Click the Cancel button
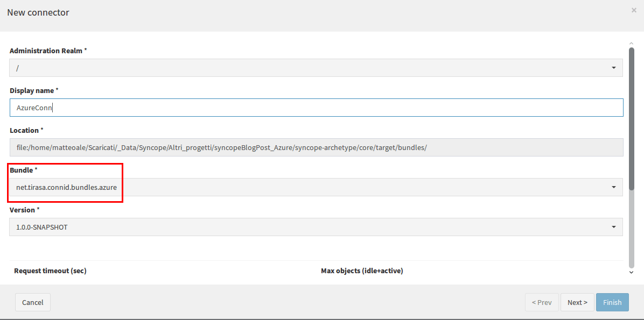644x320 pixels. (x=33, y=302)
